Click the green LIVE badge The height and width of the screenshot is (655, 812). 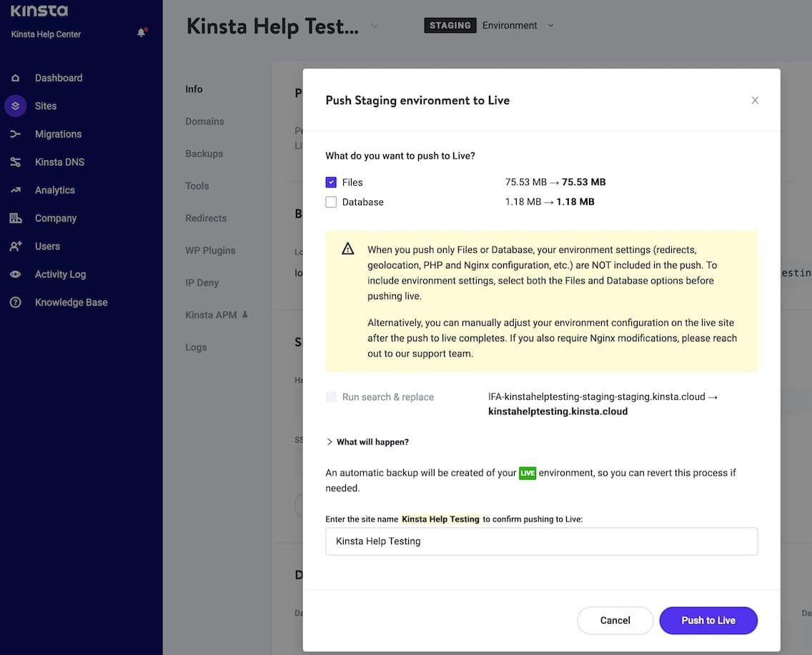(x=528, y=473)
